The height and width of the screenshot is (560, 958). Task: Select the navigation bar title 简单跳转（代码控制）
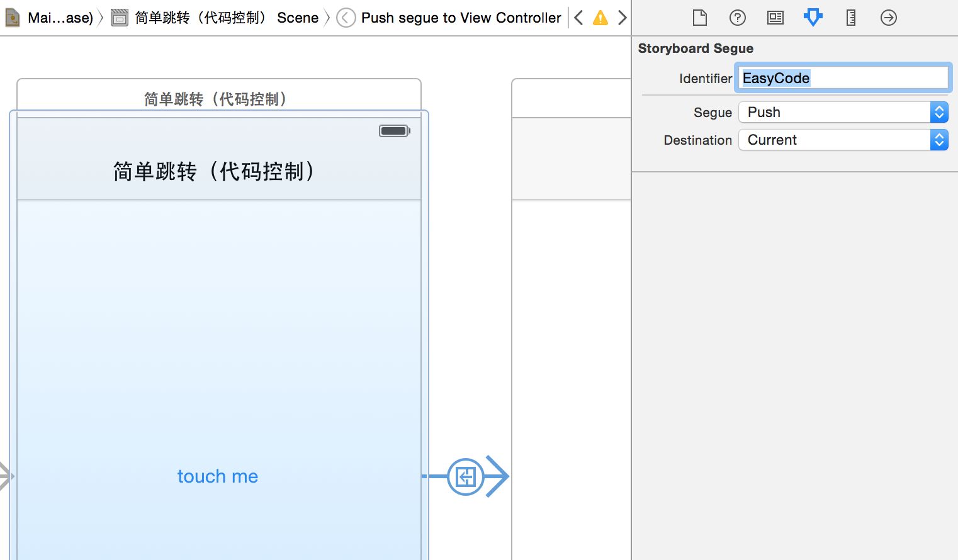pos(214,171)
